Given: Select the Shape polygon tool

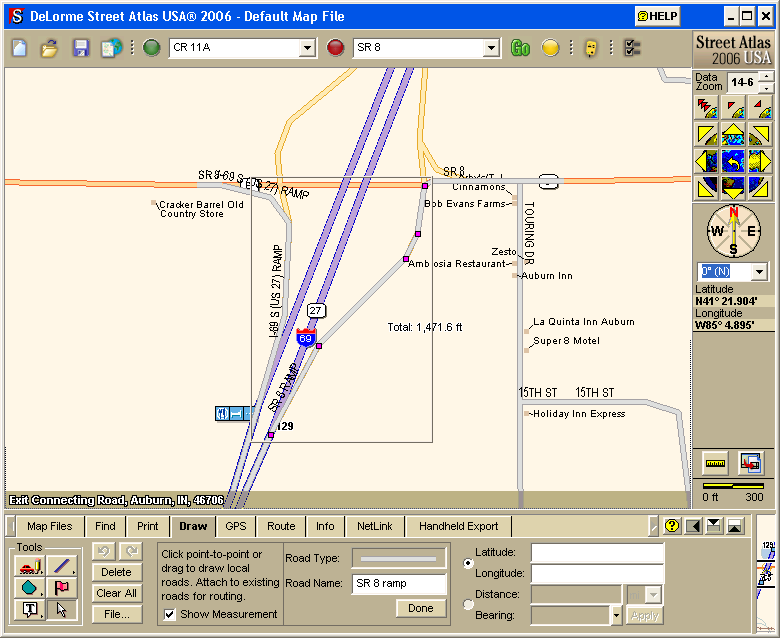Looking at the screenshot, I should (30, 588).
